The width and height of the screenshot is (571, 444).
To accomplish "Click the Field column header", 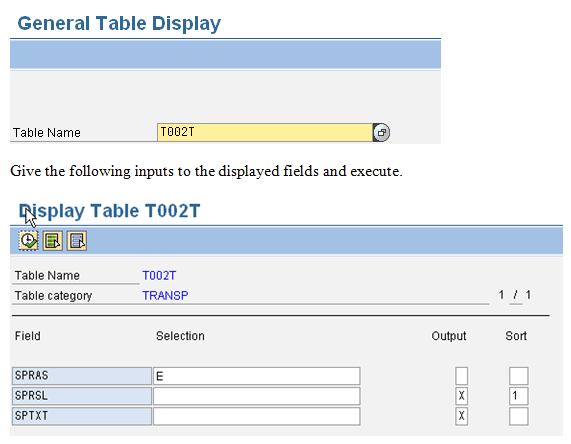I will click(x=28, y=336).
